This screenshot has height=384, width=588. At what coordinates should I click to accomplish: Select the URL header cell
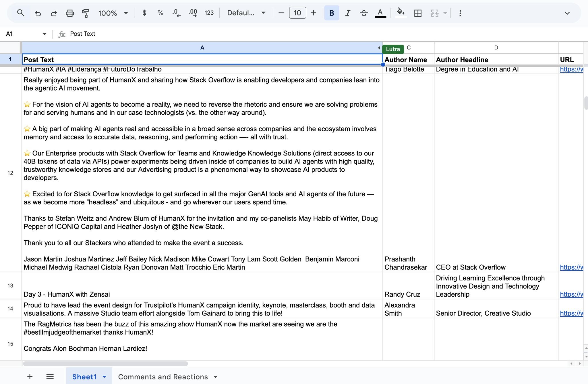point(571,59)
